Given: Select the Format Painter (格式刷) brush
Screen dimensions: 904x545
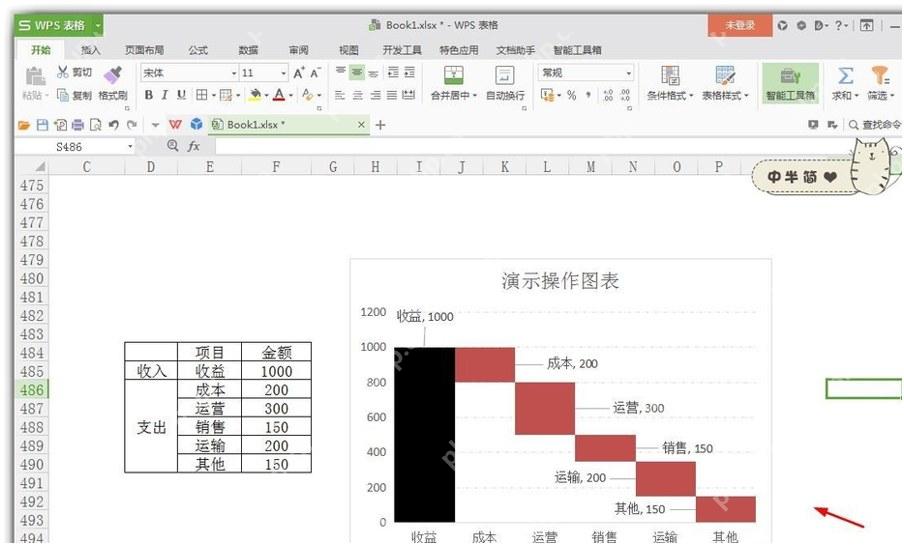Looking at the screenshot, I should (x=112, y=74).
